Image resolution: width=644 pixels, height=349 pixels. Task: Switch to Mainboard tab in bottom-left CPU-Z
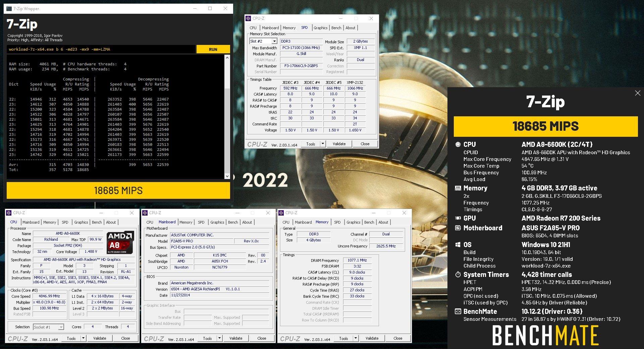pyautogui.click(x=31, y=222)
